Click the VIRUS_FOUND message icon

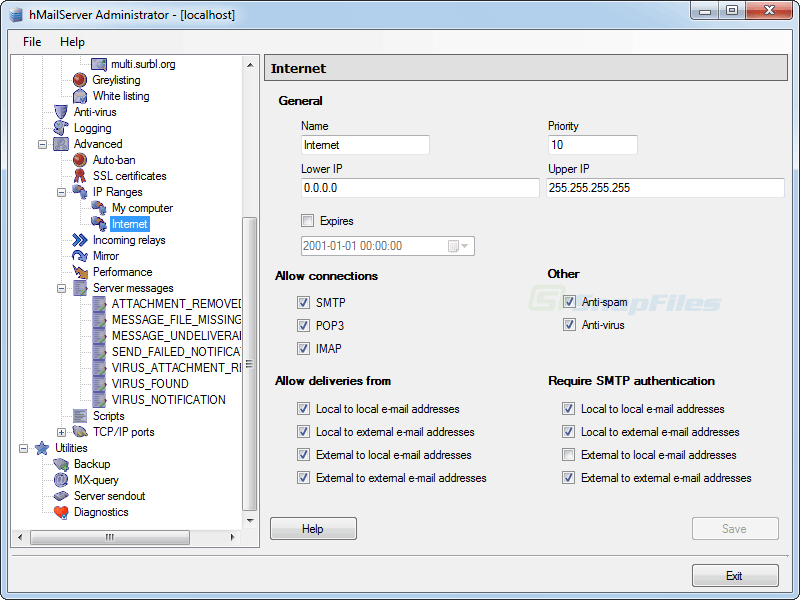[x=99, y=384]
